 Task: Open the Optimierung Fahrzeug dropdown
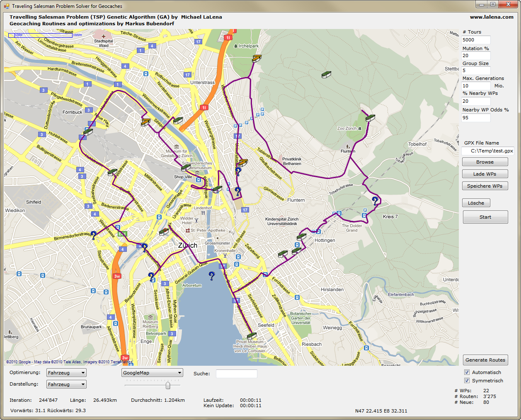66,373
